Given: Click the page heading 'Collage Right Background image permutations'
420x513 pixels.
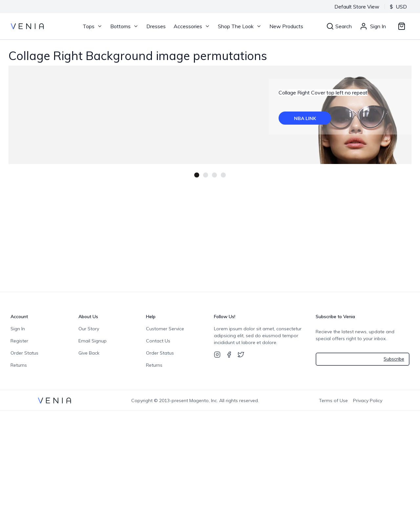Looking at the screenshot, I should point(138,56).
